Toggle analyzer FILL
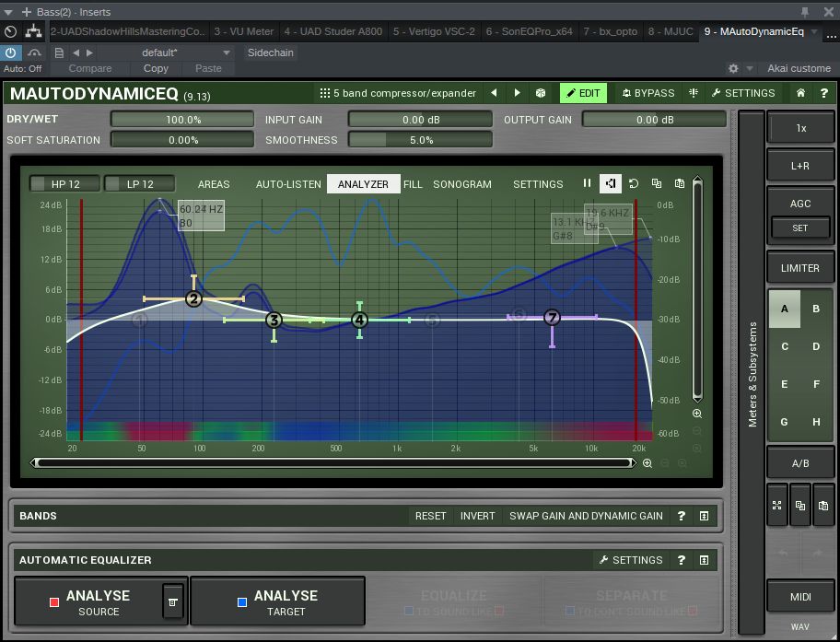This screenshot has height=642, width=840. [x=413, y=184]
